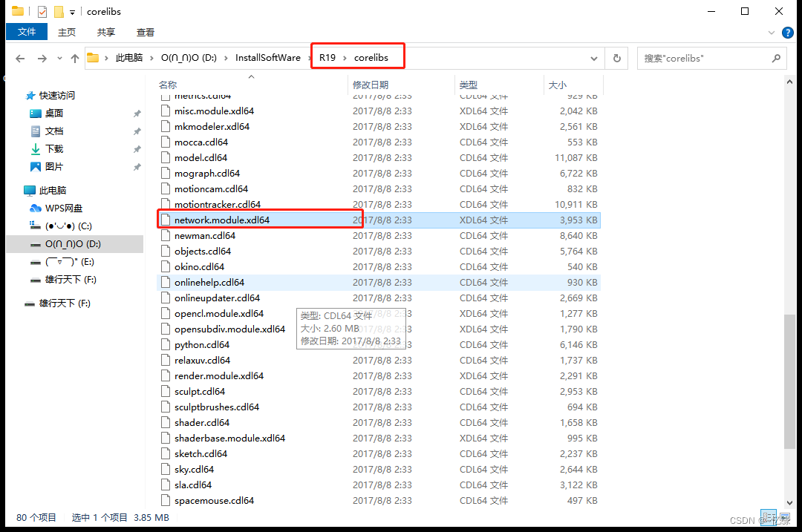This screenshot has width=802, height=532.
Task: Switch to the 查看 ribbon tab
Action: pos(146,32)
